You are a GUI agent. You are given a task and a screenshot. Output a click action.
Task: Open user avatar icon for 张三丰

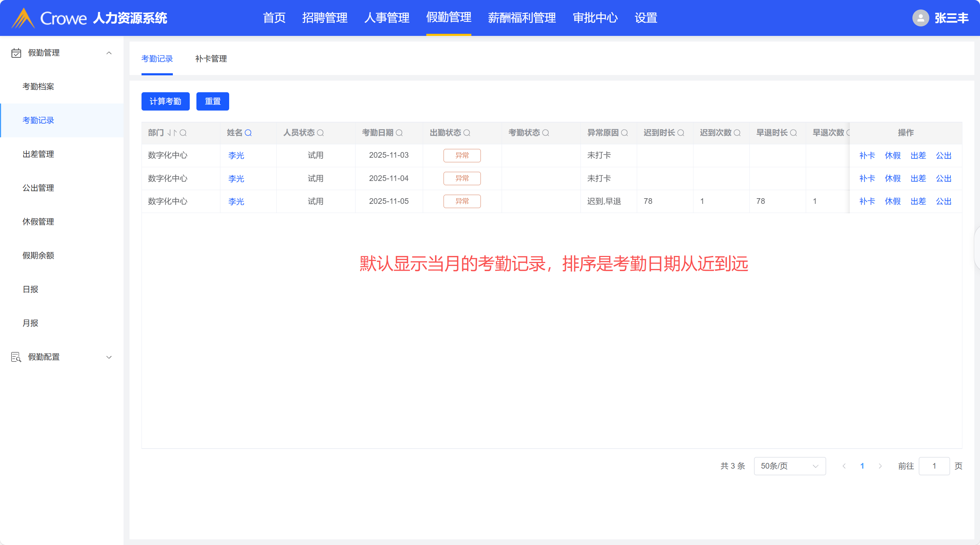click(x=920, y=18)
